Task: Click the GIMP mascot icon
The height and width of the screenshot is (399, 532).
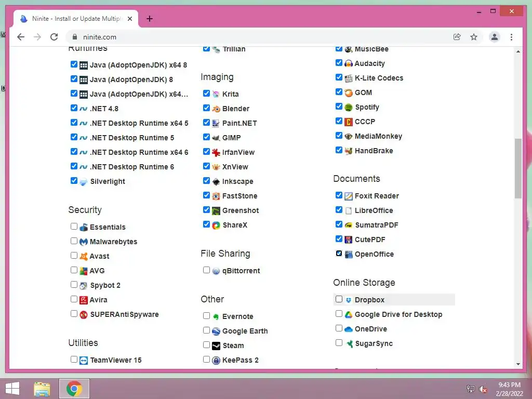Action: [x=216, y=138]
